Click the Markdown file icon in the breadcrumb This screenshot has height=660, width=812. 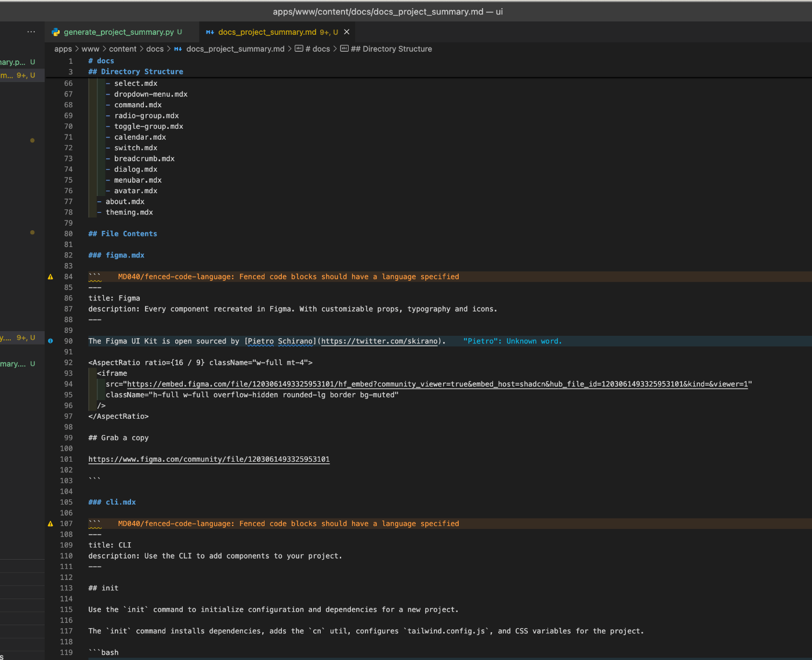click(178, 49)
